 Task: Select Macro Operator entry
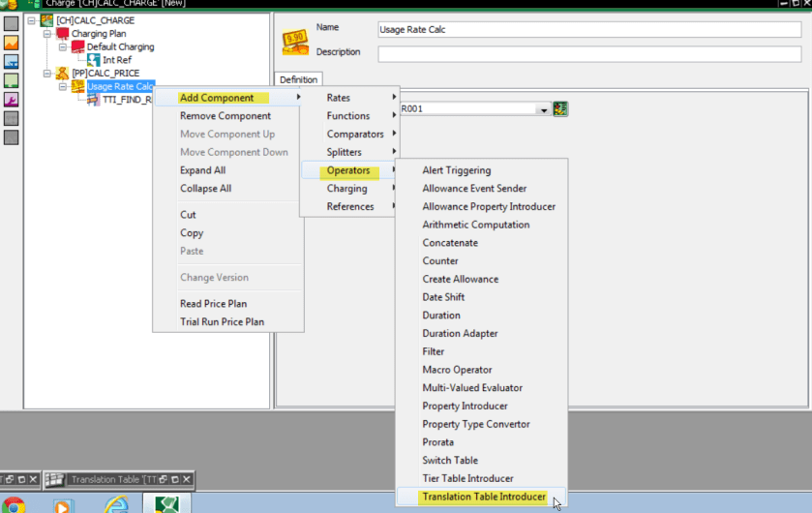tap(482, 370)
